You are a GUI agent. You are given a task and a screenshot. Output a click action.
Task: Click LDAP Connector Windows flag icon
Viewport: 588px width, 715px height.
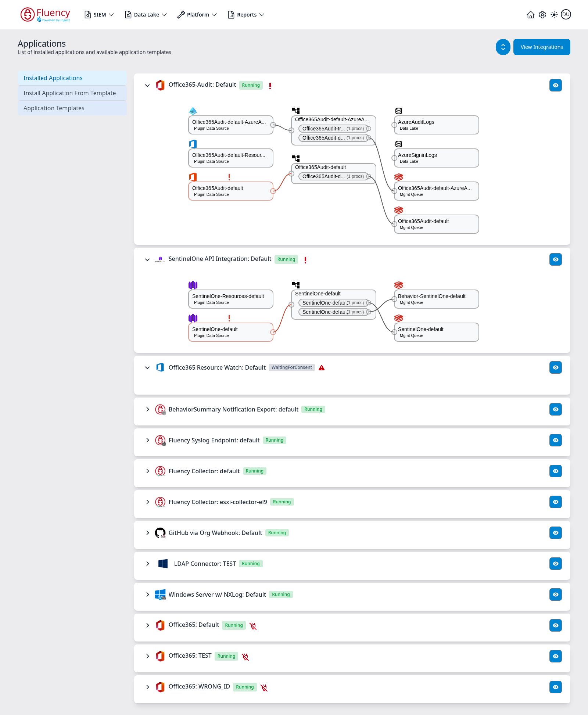coord(163,564)
